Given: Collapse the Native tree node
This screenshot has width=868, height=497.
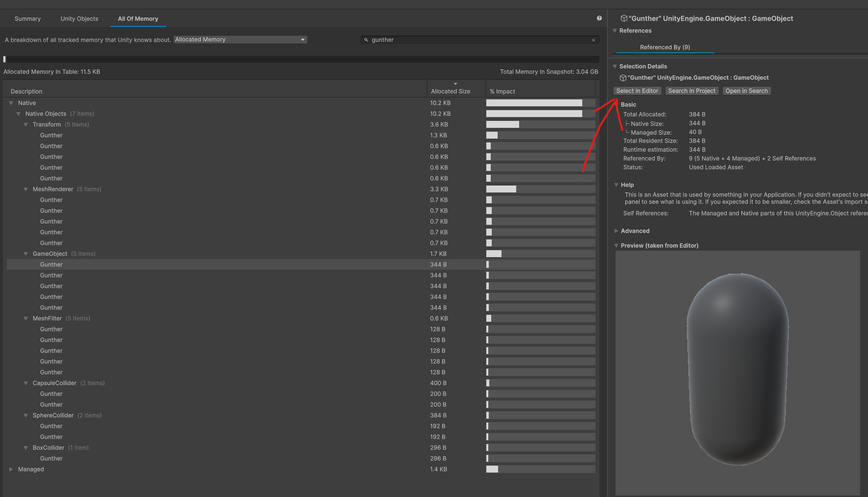Looking at the screenshot, I should [11, 103].
